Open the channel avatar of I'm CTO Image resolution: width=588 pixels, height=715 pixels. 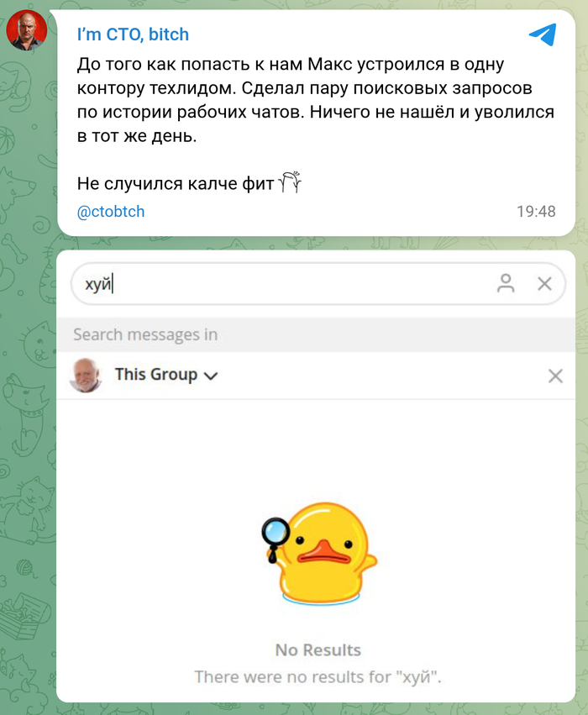click(x=26, y=30)
